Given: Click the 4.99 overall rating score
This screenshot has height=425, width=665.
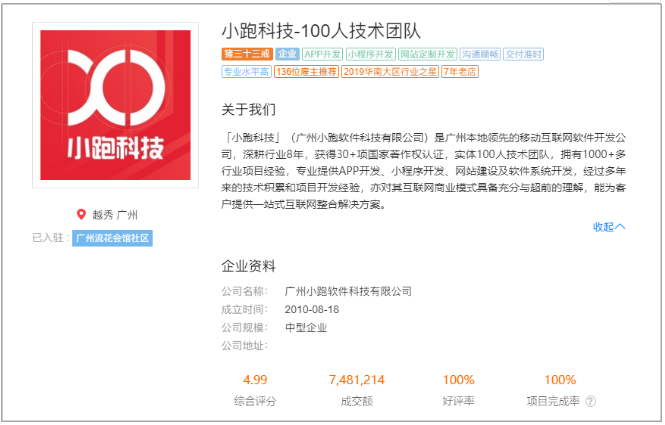Looking at the screenshot, I should point(254,380).
